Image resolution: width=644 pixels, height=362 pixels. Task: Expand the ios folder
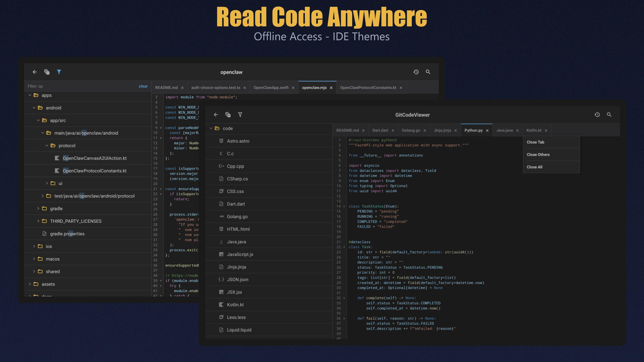click(34, 246)
